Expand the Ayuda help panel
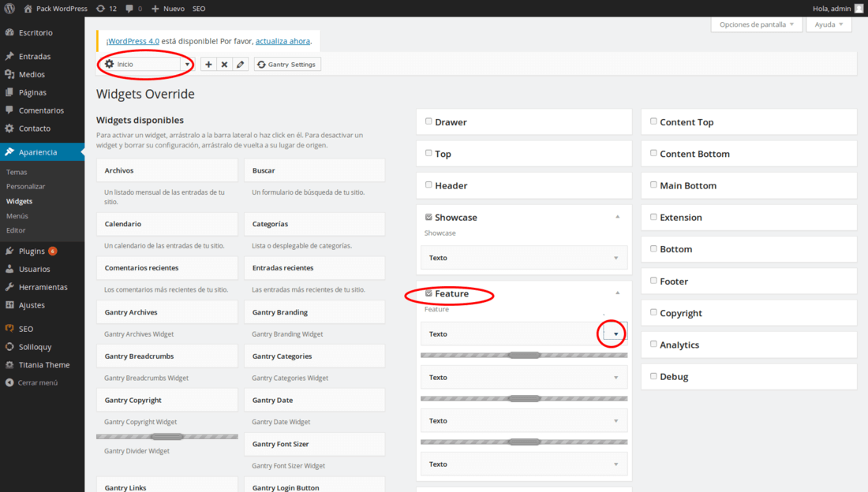The image size is (868, 492). [x=829, y=24]
